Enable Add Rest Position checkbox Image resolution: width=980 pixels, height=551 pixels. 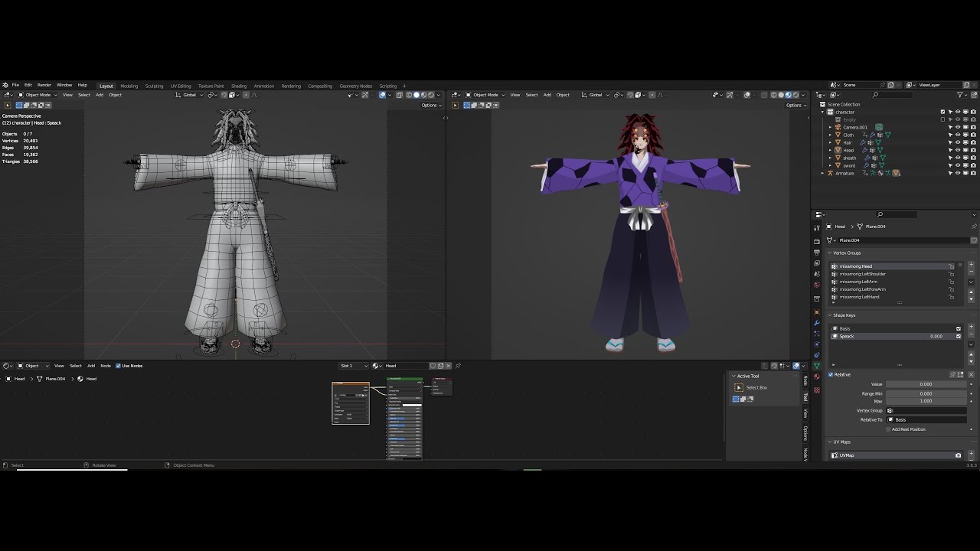888,429
